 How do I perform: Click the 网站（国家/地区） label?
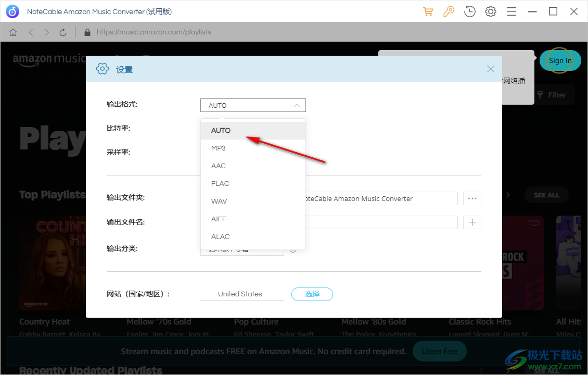138,294
